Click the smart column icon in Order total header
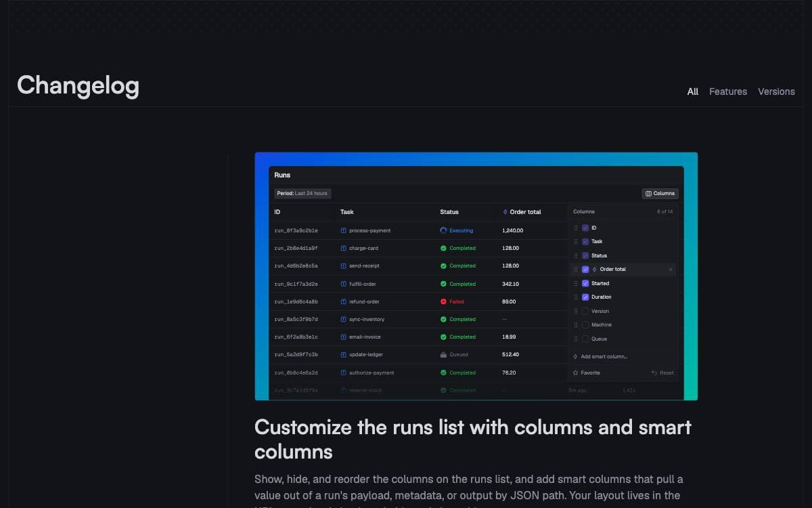The height and width of the screenshot is (508, 812). [x=505, y=212]
